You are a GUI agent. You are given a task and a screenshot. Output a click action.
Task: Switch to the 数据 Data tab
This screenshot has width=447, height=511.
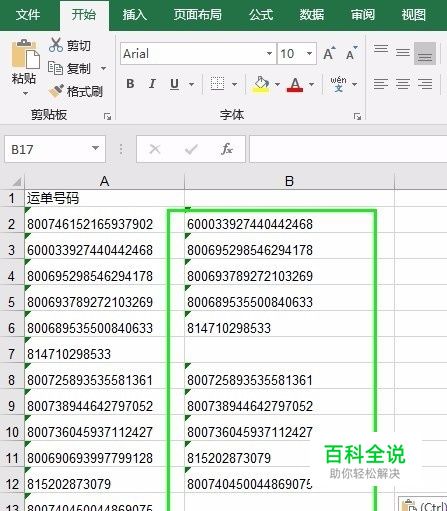pos(312,15)
